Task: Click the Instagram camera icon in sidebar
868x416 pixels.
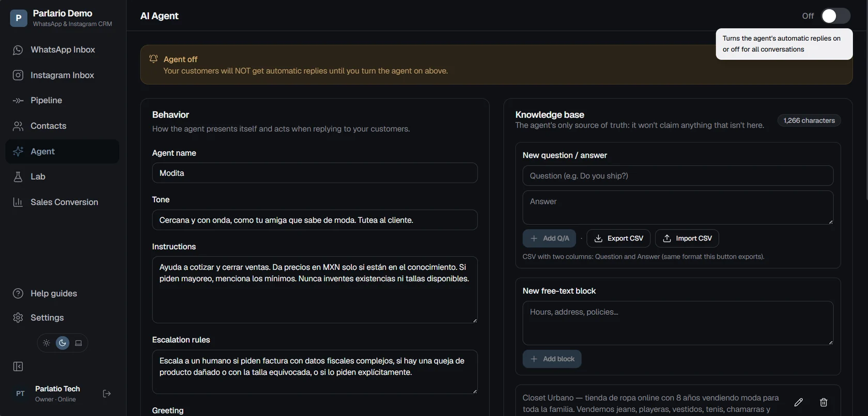Action: coord(18,75)
